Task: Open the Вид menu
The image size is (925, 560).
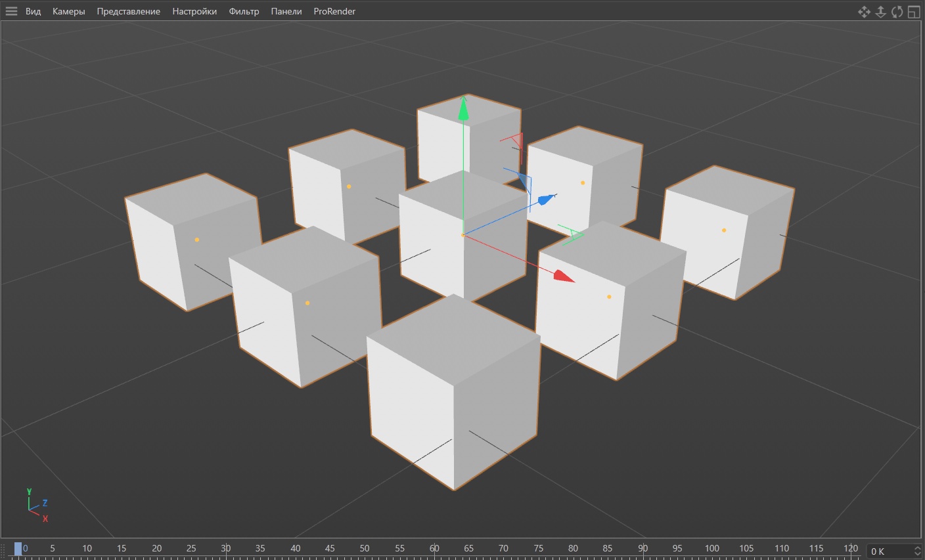Action: coord(33,11)
